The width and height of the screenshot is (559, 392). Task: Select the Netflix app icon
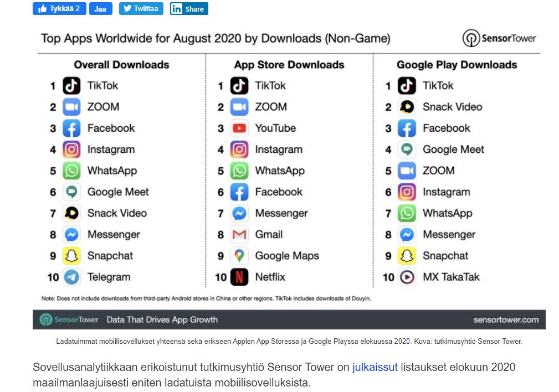pos(239,277)
